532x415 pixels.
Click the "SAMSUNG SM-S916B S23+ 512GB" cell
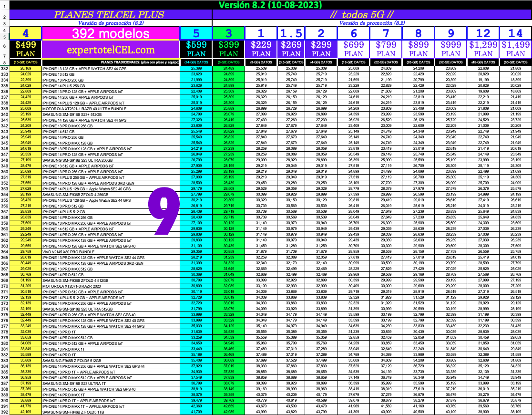pos(111,114)
